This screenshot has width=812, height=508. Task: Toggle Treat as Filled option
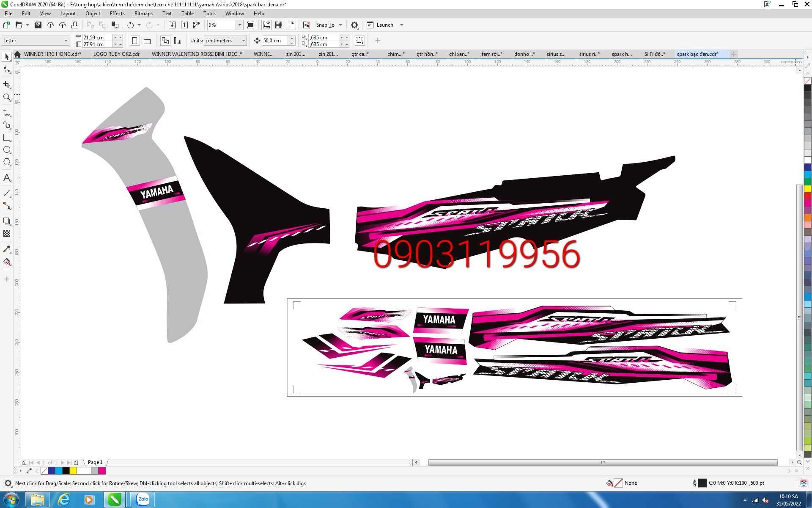[x=359, y=41]
